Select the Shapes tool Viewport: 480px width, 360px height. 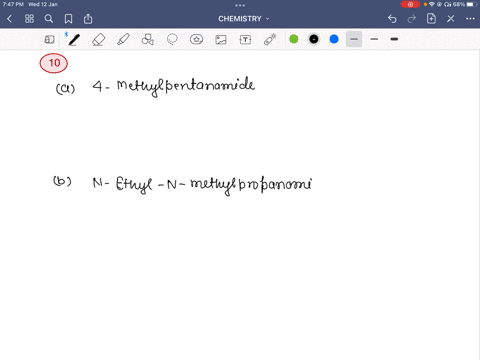click(x=148, y=39)
